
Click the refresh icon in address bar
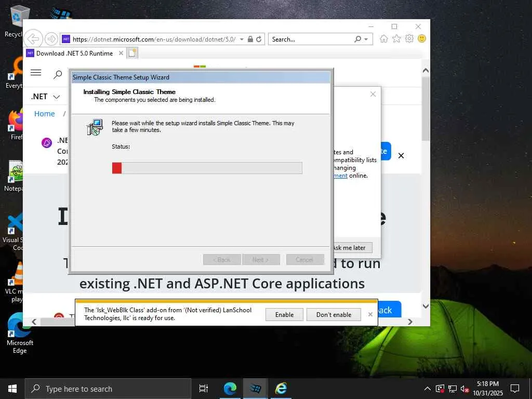pyautogui.click(x=259, y=39)
